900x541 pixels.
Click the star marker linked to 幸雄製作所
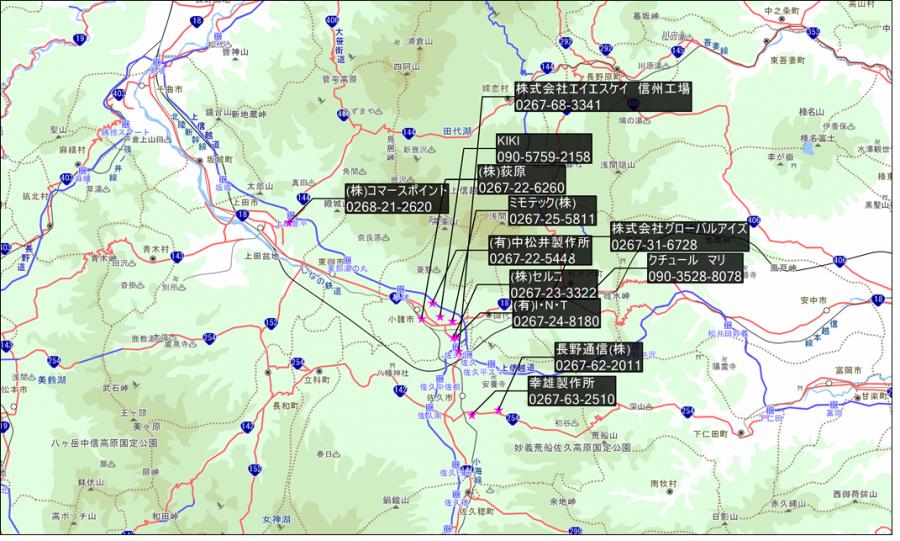click(472, 415)
